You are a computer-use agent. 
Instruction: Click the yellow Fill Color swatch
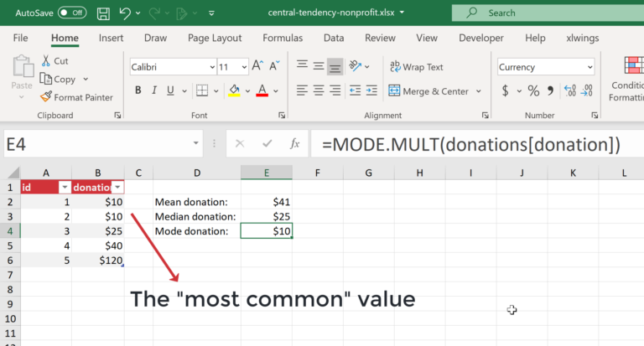(235, 90)
